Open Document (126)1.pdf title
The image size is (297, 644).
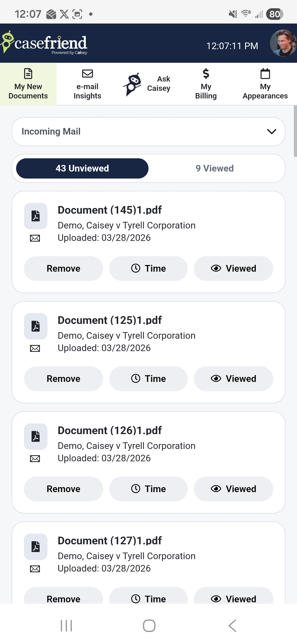110,431
